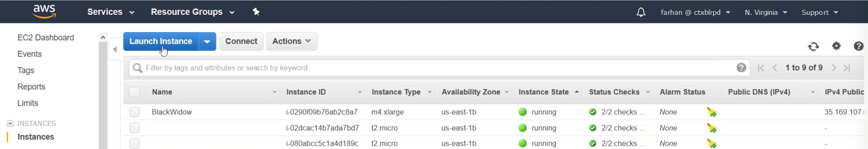Image resolution: width=868 pixels, height=149 pixels.
Task: Click the AWS logo home icon
Action: [44, 11]
